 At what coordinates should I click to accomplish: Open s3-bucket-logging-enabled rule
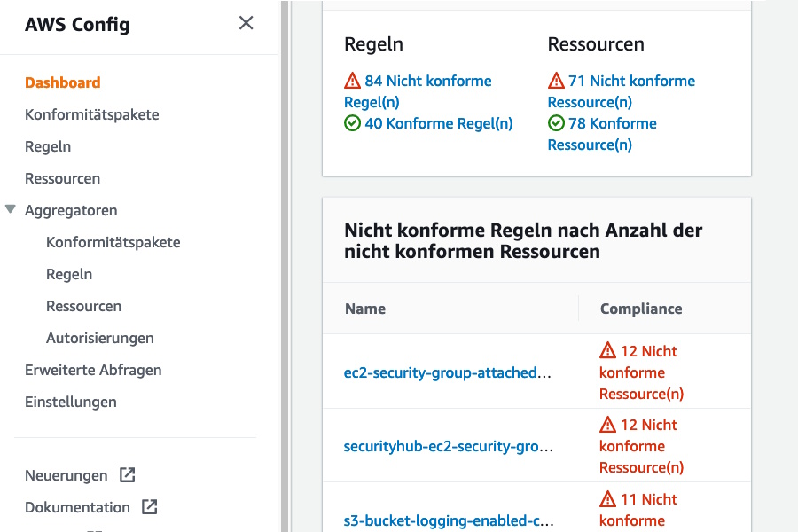pyautogui.click(x=449, y=520)
